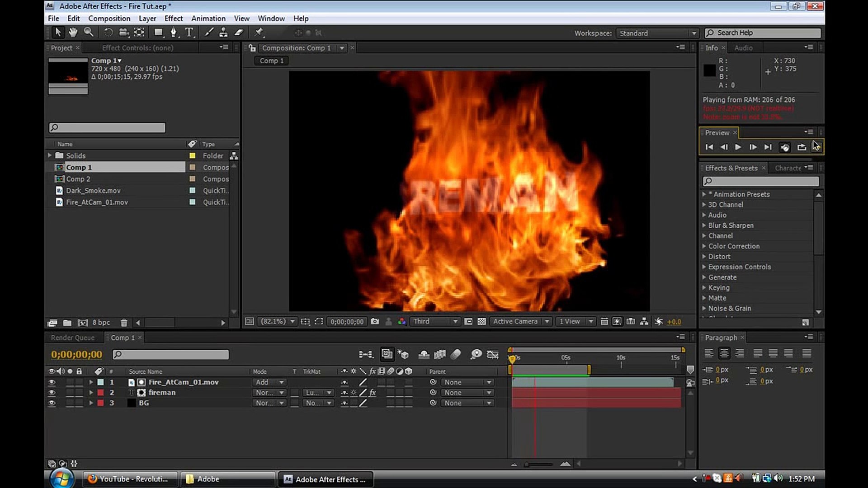Select the Puppet Pin tool
The width and height of the screenshot is (868, 488).
259,33
